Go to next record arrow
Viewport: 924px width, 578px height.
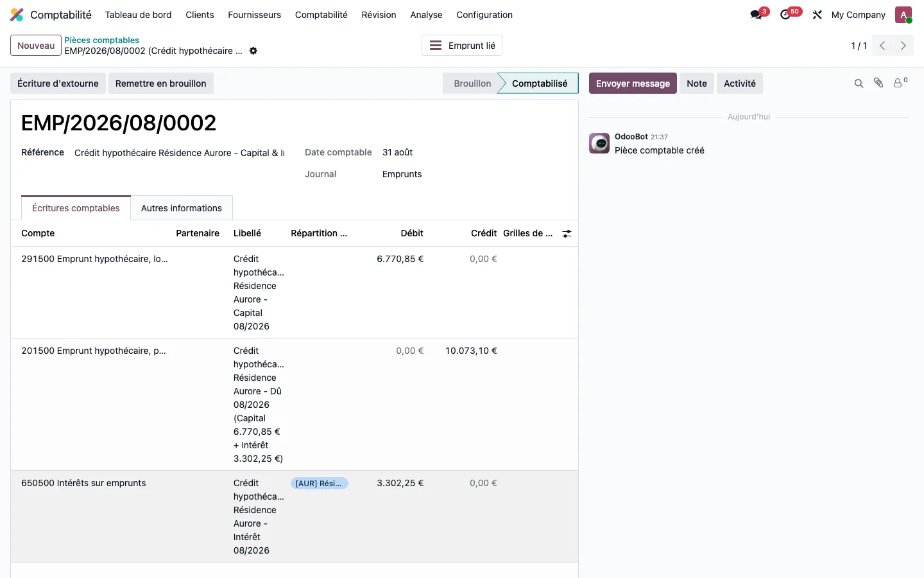pyautogui.click(x=903, y=46)
